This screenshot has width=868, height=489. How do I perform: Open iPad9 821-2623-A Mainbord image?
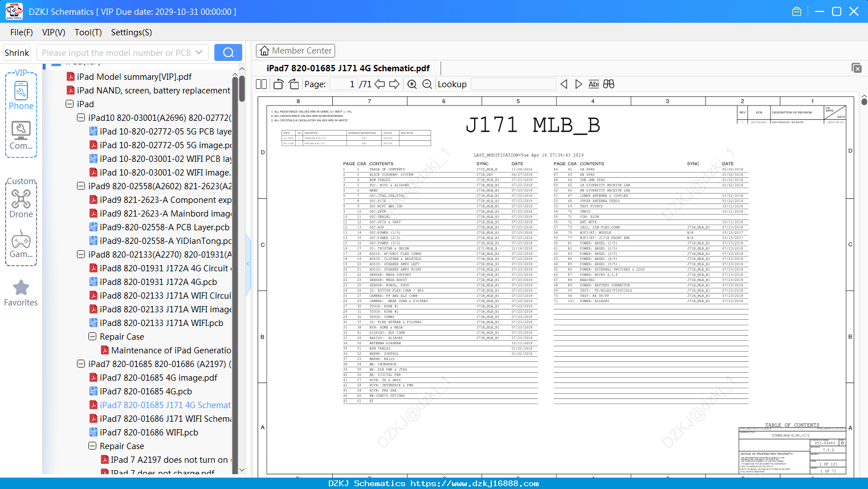[x=160, y=214]
